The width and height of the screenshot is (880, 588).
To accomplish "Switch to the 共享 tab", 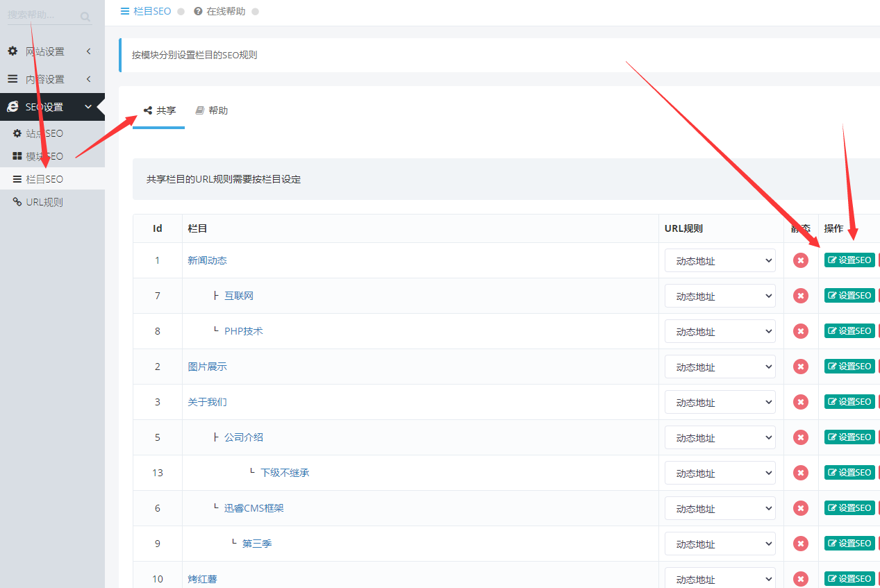I will coord(159,110).
